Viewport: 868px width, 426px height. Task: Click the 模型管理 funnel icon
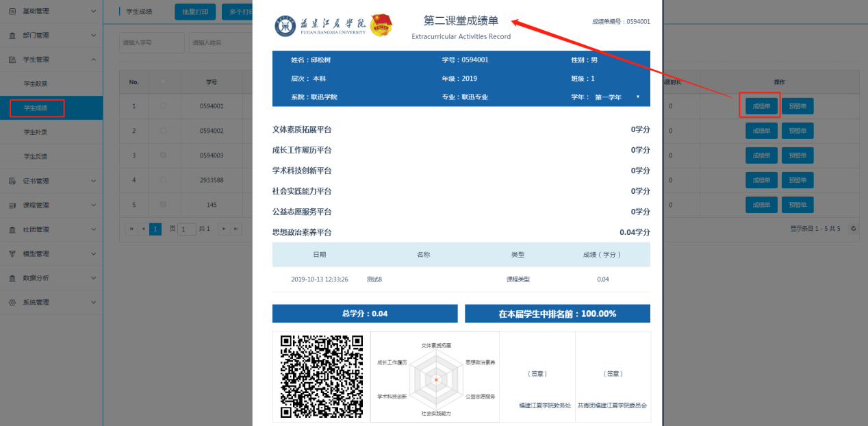[x=12, y=254]
